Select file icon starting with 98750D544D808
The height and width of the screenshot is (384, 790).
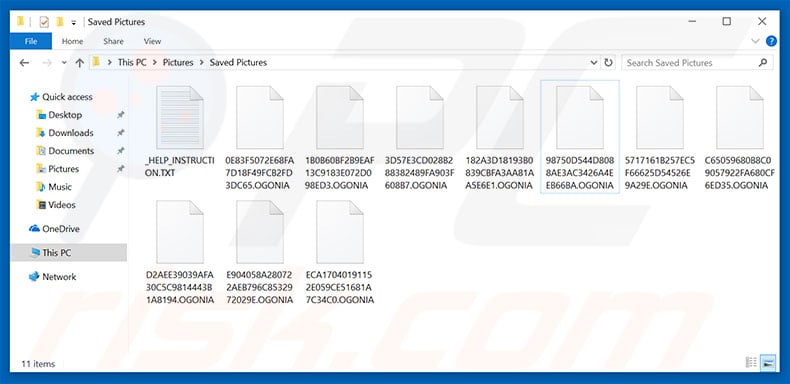click(x=580, y=117)
